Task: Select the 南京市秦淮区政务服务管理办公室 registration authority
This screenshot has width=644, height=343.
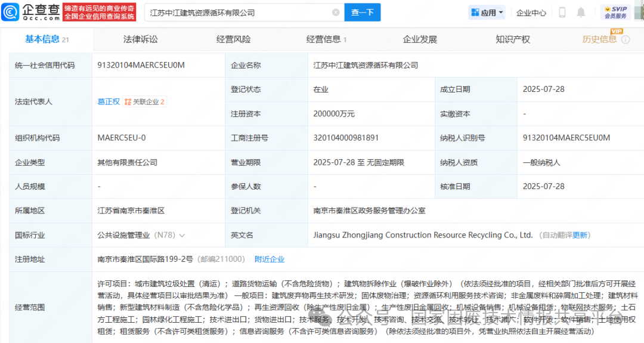Action: coord(369,211)
